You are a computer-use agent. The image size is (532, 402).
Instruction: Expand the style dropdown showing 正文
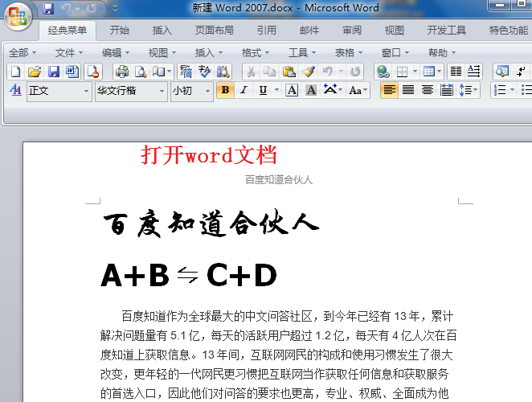click(x=86, y=91)
